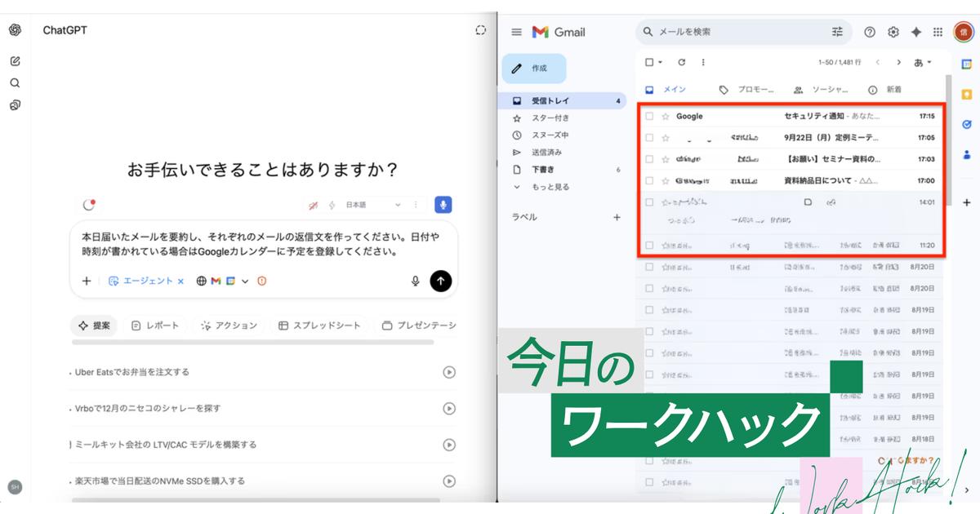This screenshot has height=514, width=980.
Task: Open the Gmail main hamburger menu
Action: tap(516, 32)
